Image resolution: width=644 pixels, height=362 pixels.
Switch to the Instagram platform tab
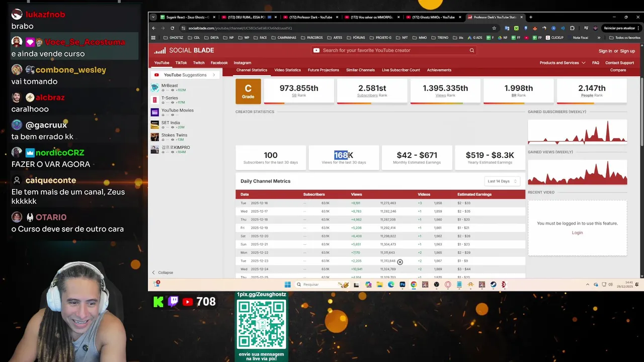coord(242,63)
